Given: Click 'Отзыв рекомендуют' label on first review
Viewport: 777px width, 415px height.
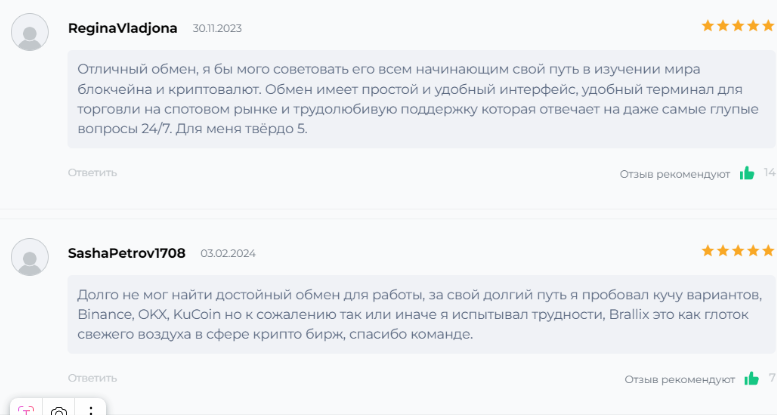Looking at the screenshot, I should click(674, 175).
